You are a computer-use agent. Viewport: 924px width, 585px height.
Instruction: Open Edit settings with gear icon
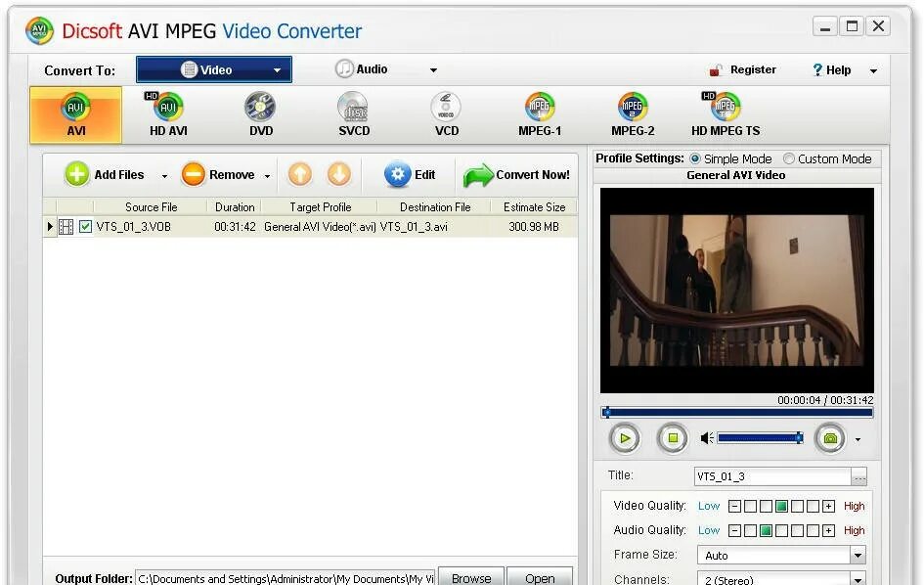tap(410, 174)
